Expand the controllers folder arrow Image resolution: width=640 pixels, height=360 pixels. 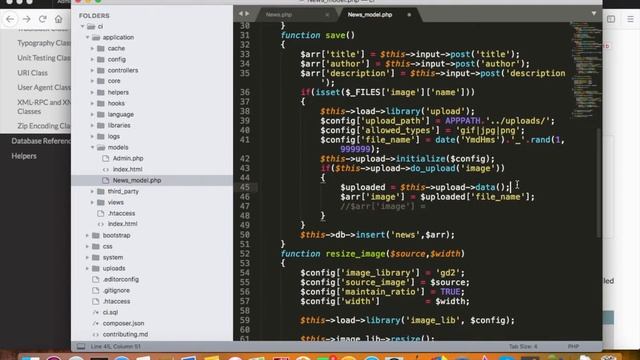pos(92,71)
